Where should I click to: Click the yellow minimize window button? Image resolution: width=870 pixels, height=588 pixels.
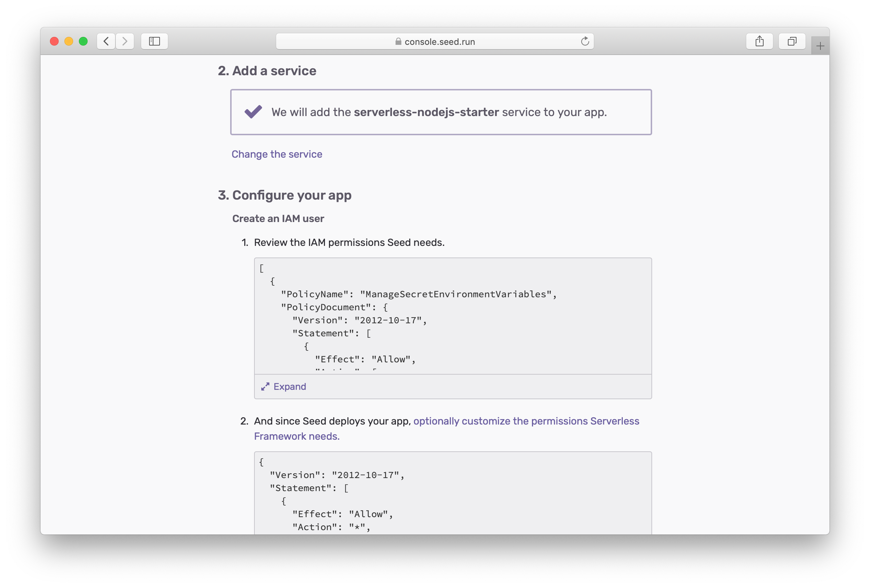[68, 41]
